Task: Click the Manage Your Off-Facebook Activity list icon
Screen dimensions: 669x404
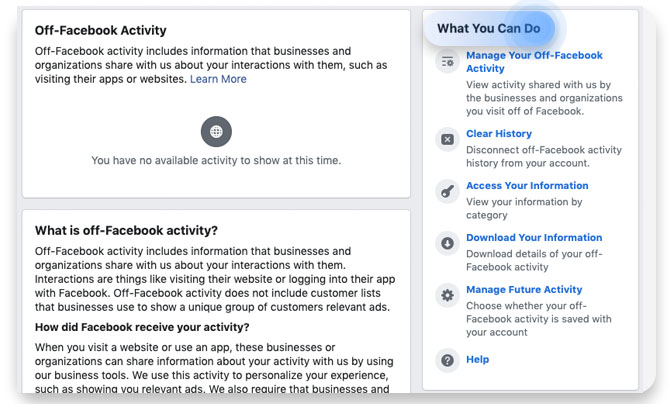Action: pos(447,62)
